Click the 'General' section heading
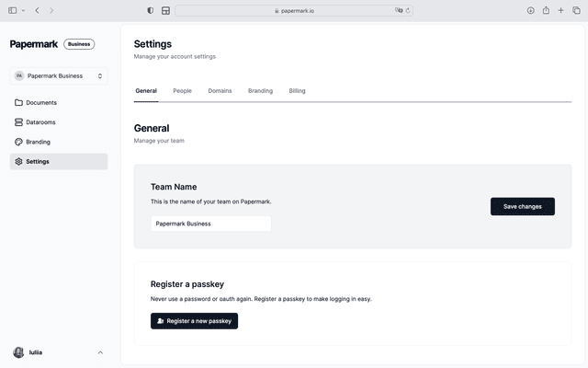 pos(152,129)
